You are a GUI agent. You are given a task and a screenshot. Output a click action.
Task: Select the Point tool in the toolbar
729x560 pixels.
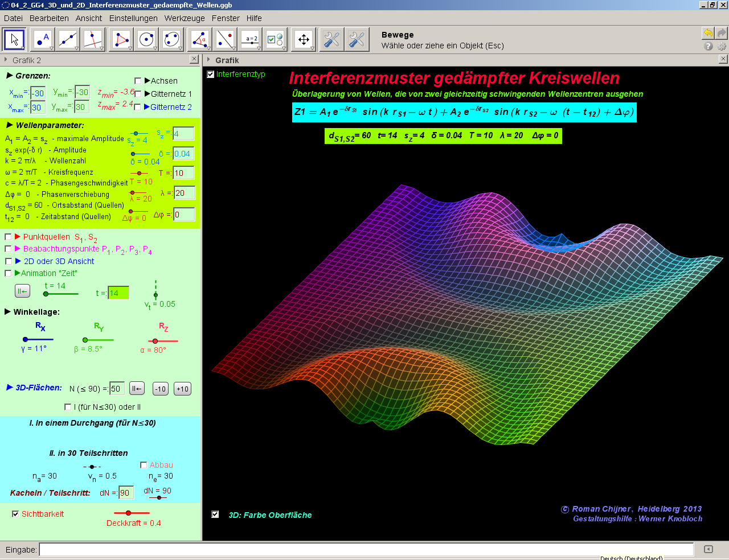pyautogui.click(x=42, y=40)
